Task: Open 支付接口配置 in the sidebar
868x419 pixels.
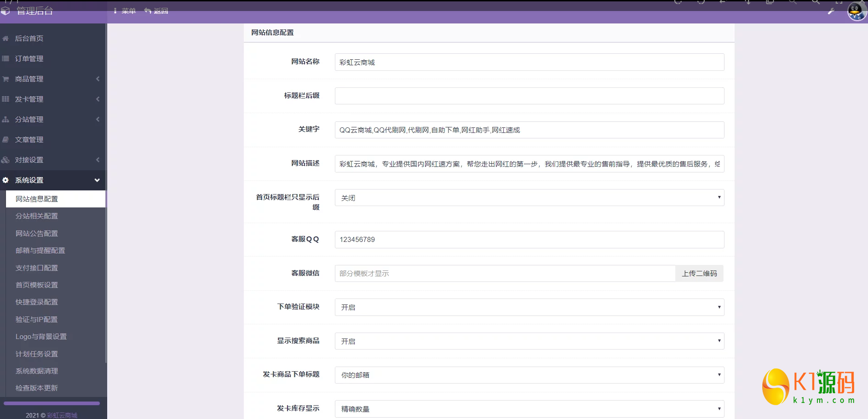Action: coord(37,268)
